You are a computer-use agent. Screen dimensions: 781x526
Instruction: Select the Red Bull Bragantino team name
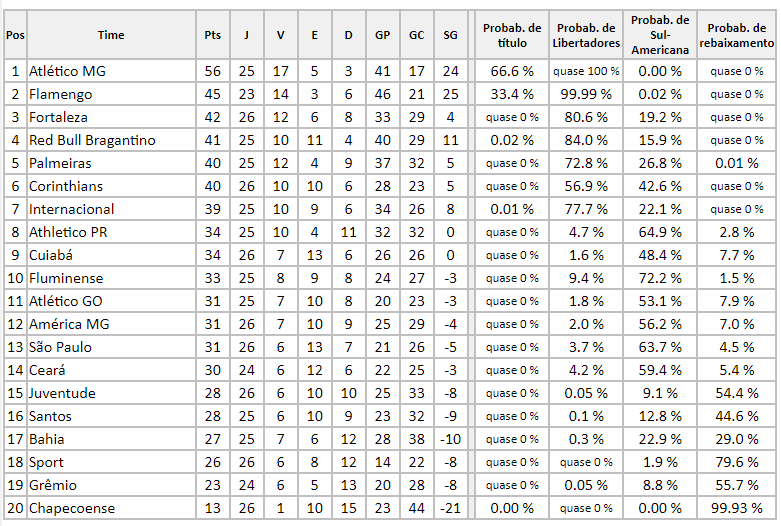[x=92, y=141]
